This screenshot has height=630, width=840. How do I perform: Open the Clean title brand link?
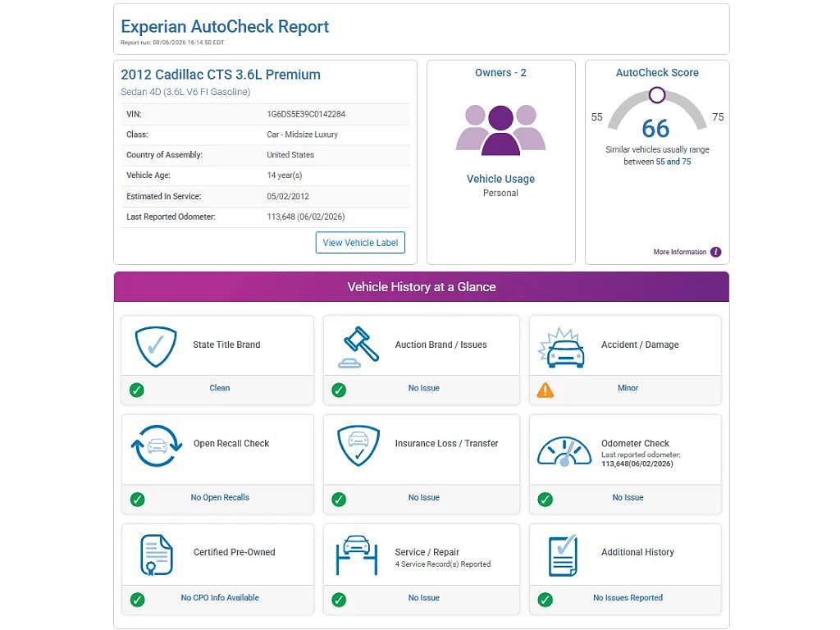pos(220,388)
